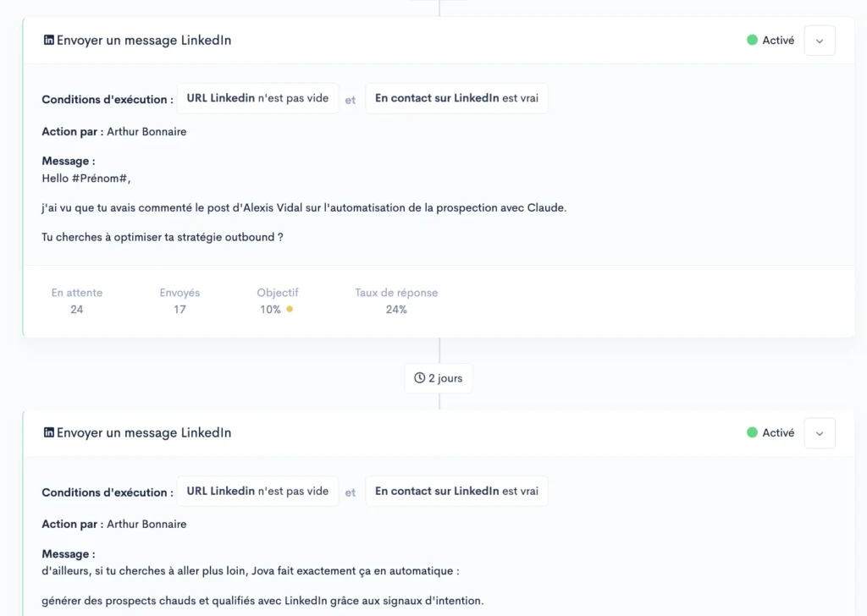
Task: Click the first step's 'Message :' label
Action: point(69,162)
